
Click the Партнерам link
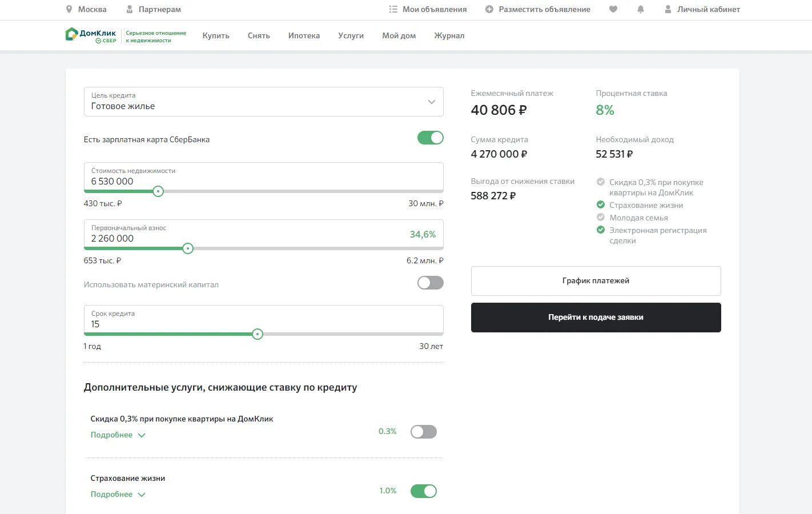coord(160,9)
